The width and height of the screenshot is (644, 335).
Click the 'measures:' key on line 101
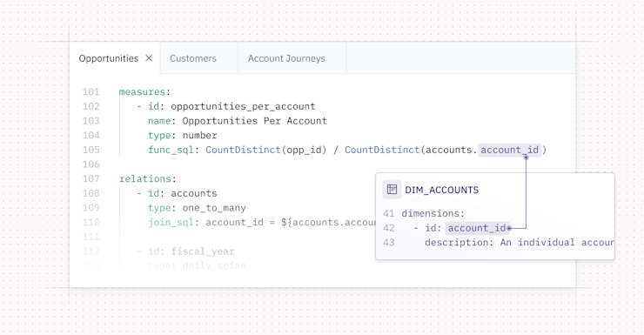(144, 92)
